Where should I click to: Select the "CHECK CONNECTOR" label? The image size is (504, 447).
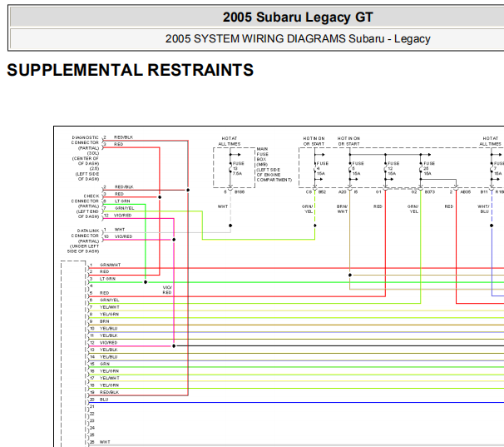(85, 199)
